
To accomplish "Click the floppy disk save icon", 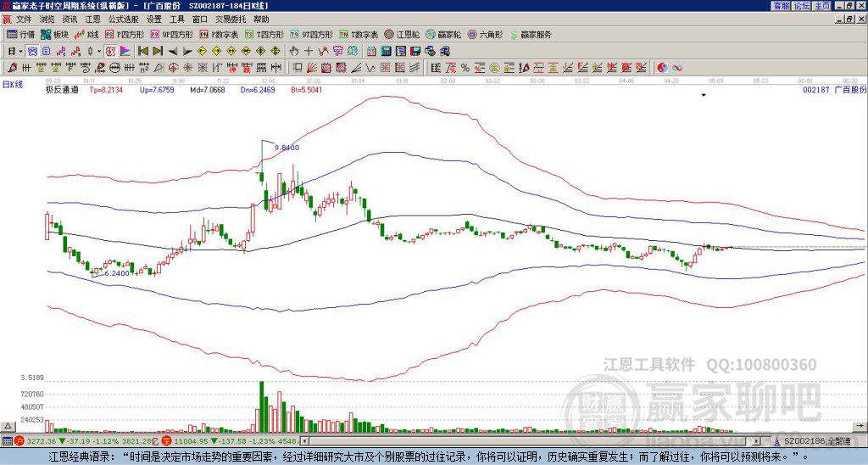I will coord(415,52).
